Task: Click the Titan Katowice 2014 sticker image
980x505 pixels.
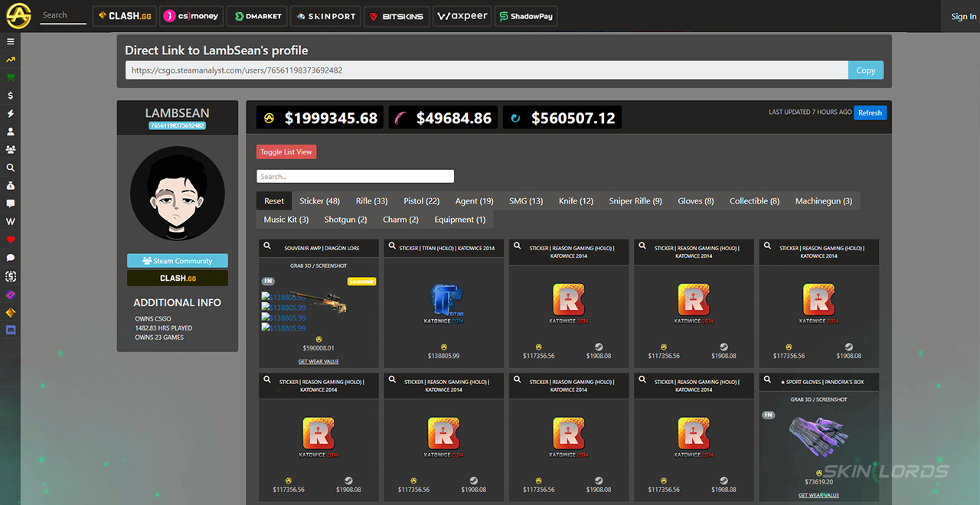Action: pyautogui.click(x=444, y=304)
